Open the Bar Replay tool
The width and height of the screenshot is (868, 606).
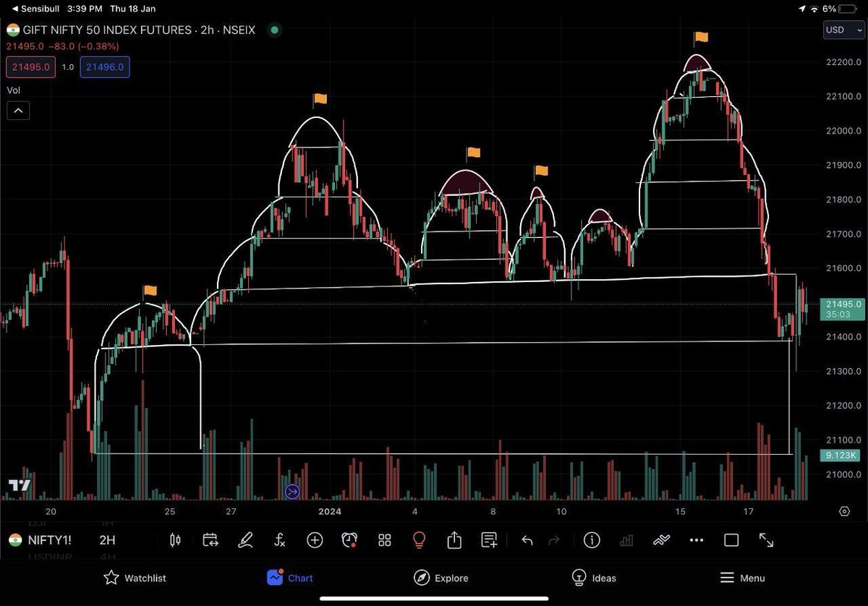(x=210, y=540)
